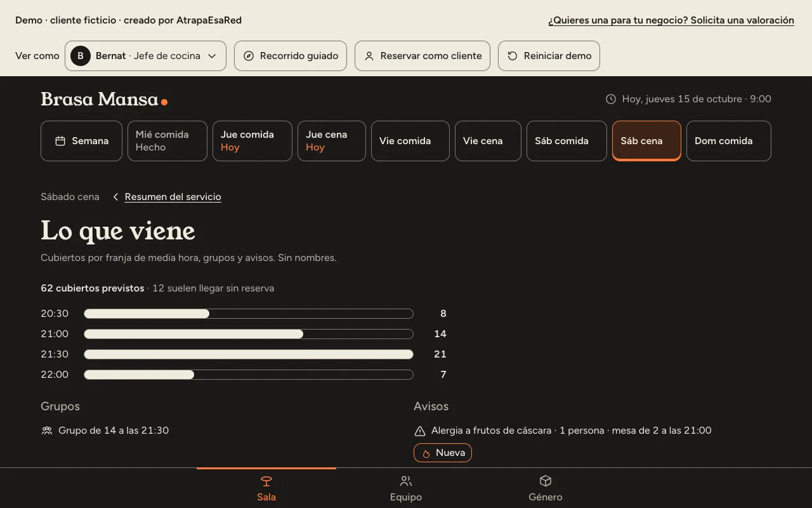Click the text "Grupo de 14 a las 21:30"
The image size is (812, 508).
(114, 431)
